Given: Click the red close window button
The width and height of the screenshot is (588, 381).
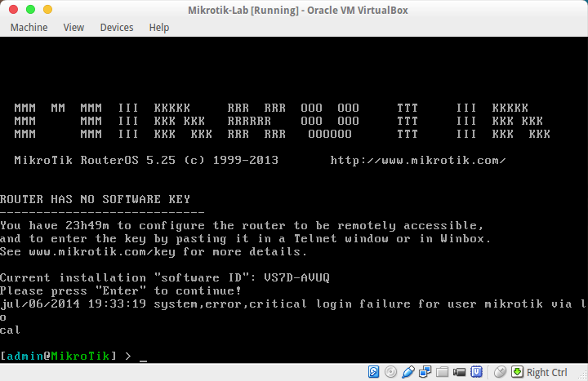Looking at the screenshot, I should 14,10.
